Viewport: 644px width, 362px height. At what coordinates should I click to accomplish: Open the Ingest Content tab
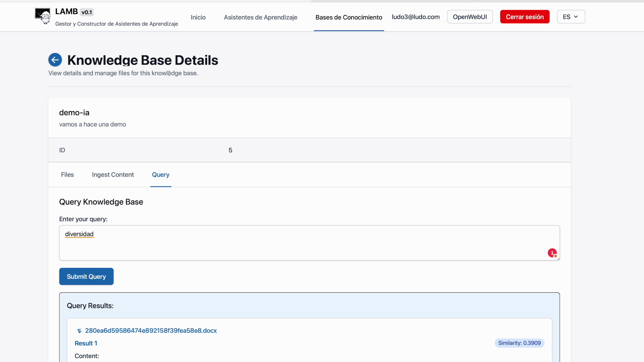(113, 175)
